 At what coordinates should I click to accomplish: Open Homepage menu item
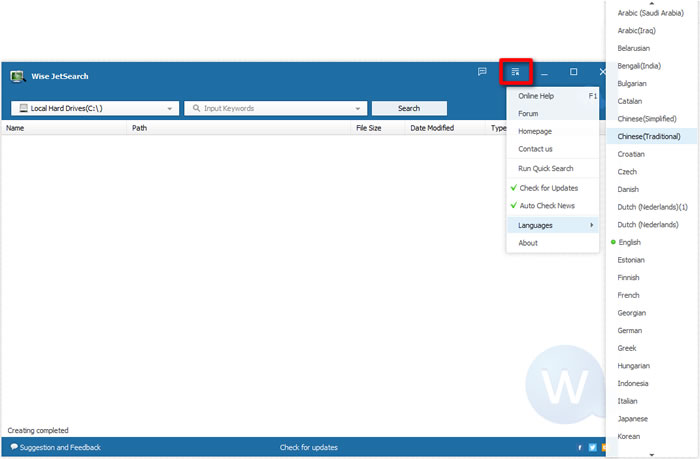tap(553, 131)
